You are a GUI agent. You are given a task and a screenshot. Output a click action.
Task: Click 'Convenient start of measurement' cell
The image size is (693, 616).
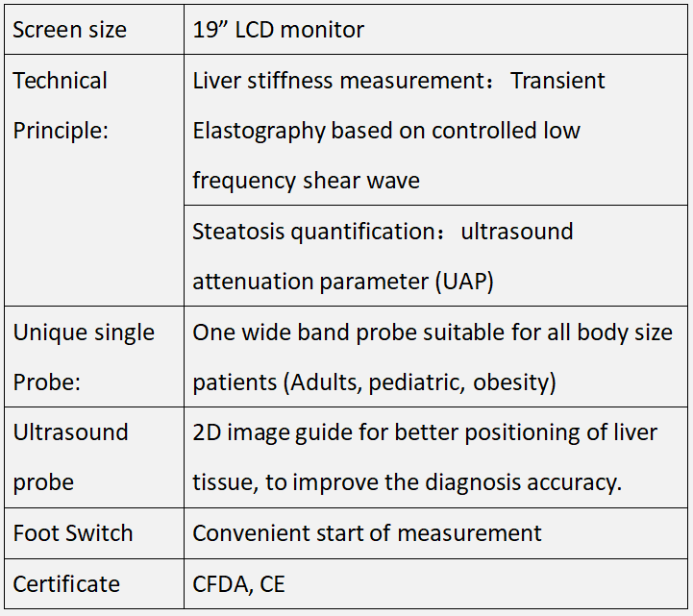pos(435,533)
